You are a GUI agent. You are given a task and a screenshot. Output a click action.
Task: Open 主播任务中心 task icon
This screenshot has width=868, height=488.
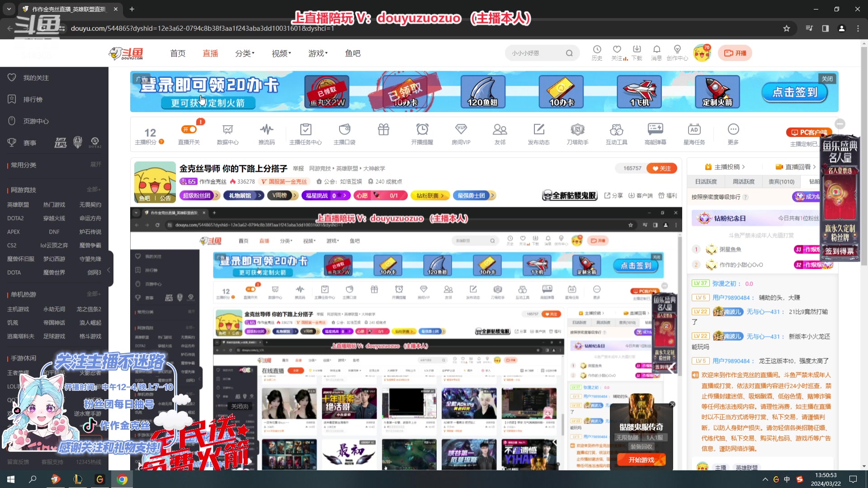coord(306,134)
